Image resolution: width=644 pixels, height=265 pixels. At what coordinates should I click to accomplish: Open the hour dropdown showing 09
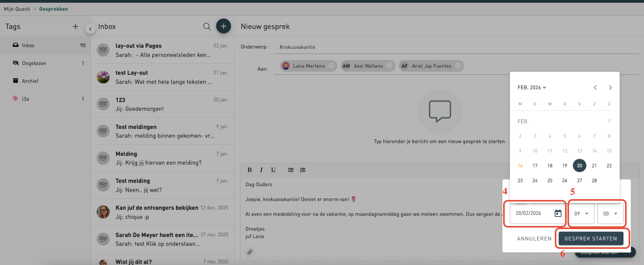point(581,213)
